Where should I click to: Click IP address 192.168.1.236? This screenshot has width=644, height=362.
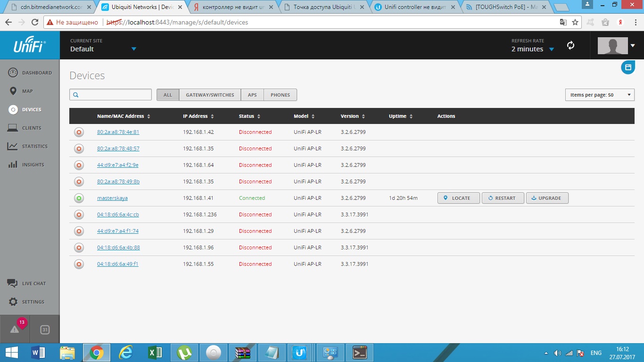[199, 214]
